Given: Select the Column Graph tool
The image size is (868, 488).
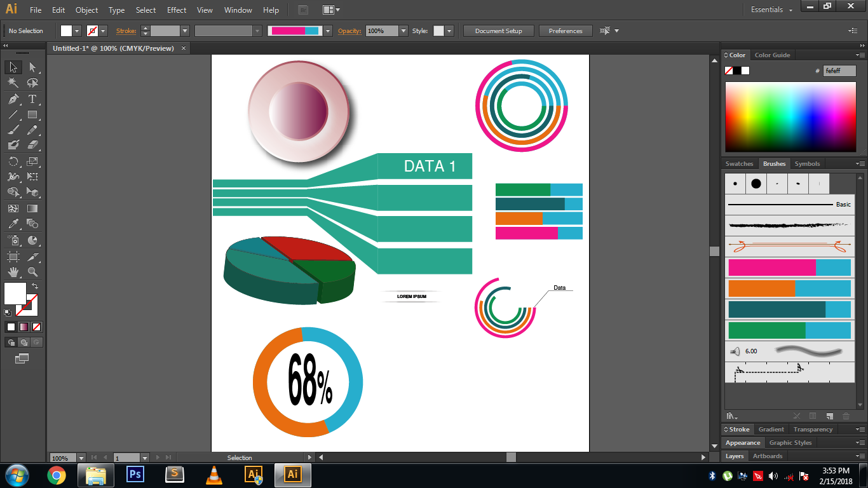Looking at the screenshot, I should click(x=32, y=240).
